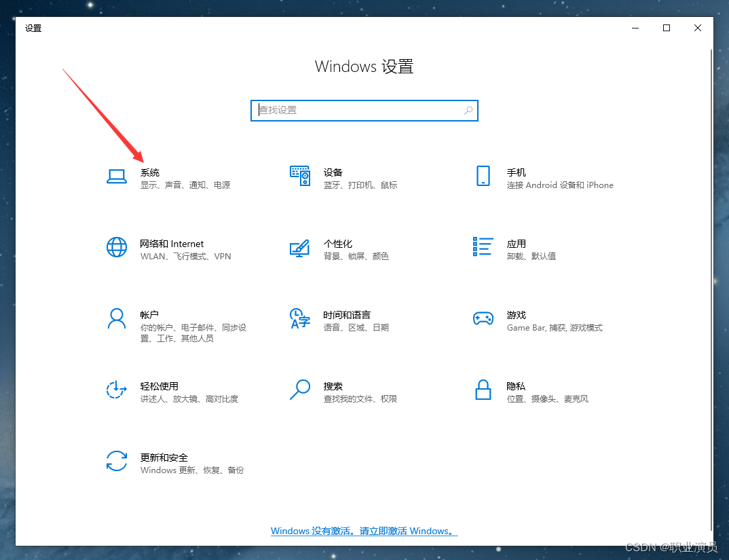729x560 pixels.
Task: Click the 搜索 category title
Action: pos(333,386)
